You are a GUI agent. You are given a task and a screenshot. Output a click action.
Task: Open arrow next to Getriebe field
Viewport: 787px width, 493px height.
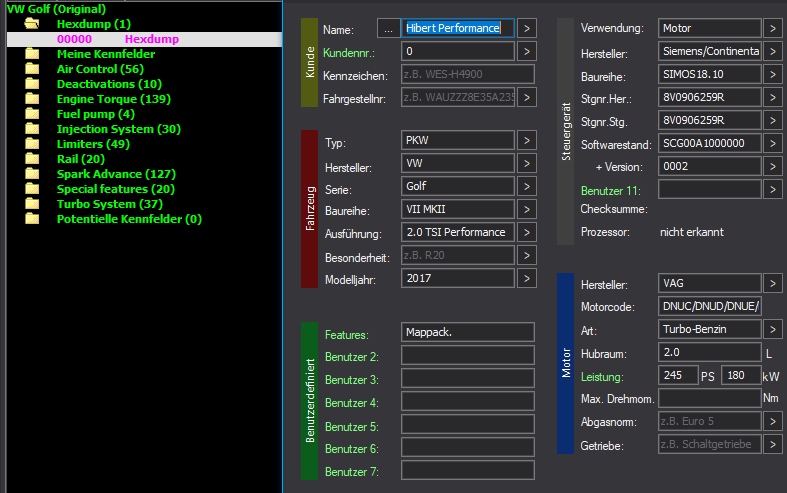(773, 444)
